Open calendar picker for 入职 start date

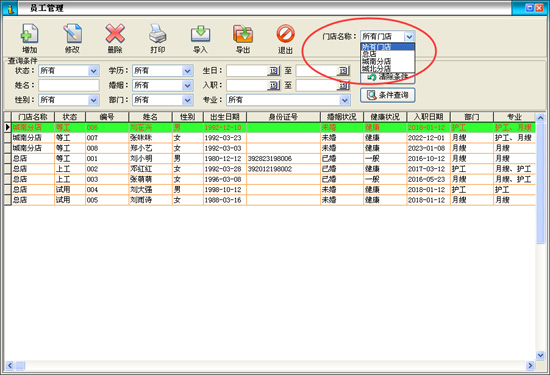(274, 85)
